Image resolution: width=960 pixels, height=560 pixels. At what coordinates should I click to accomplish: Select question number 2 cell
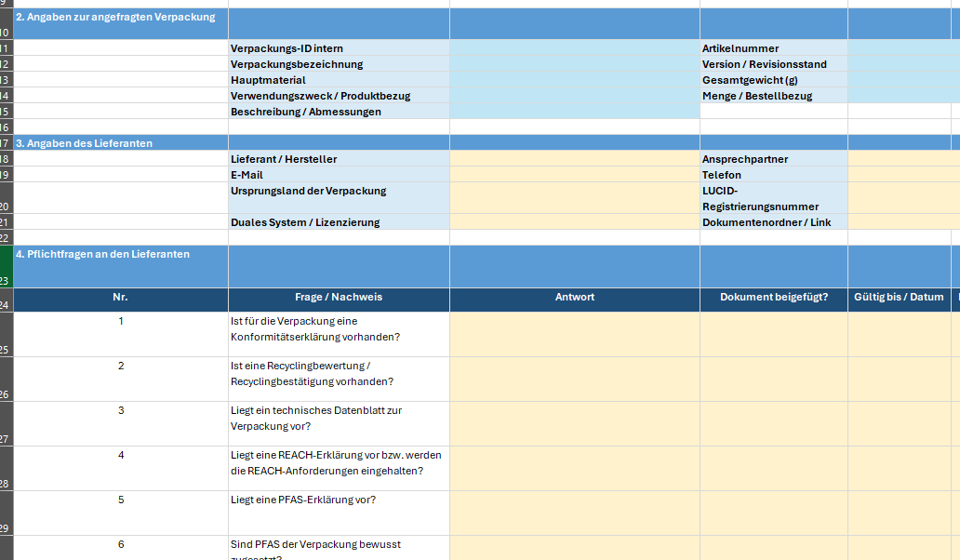121,379
